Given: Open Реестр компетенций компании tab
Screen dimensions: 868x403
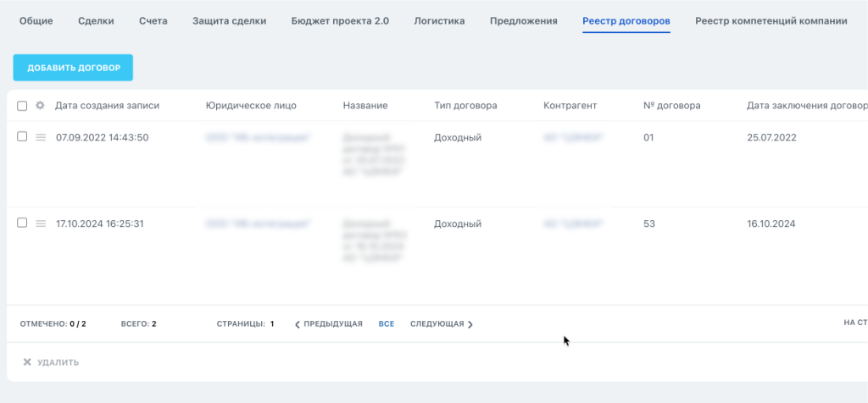Looking at the screenshot, I should click(x=771, y=21).
